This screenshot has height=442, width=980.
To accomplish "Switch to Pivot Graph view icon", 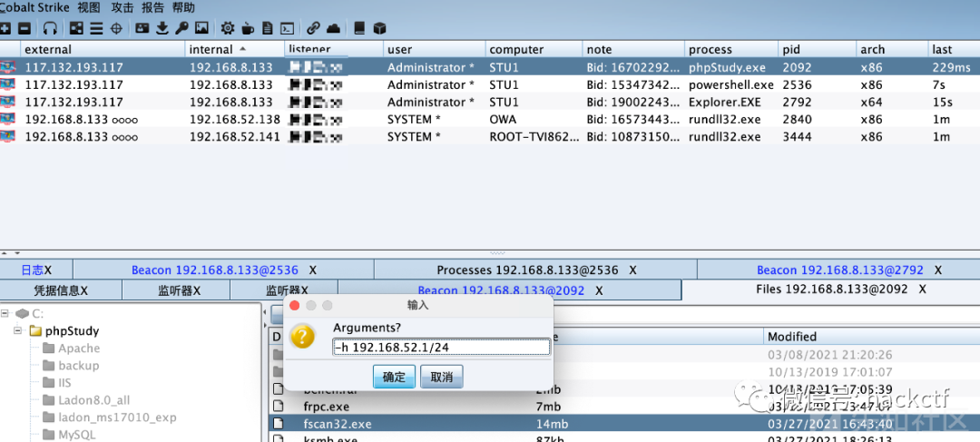I will 76,28.
